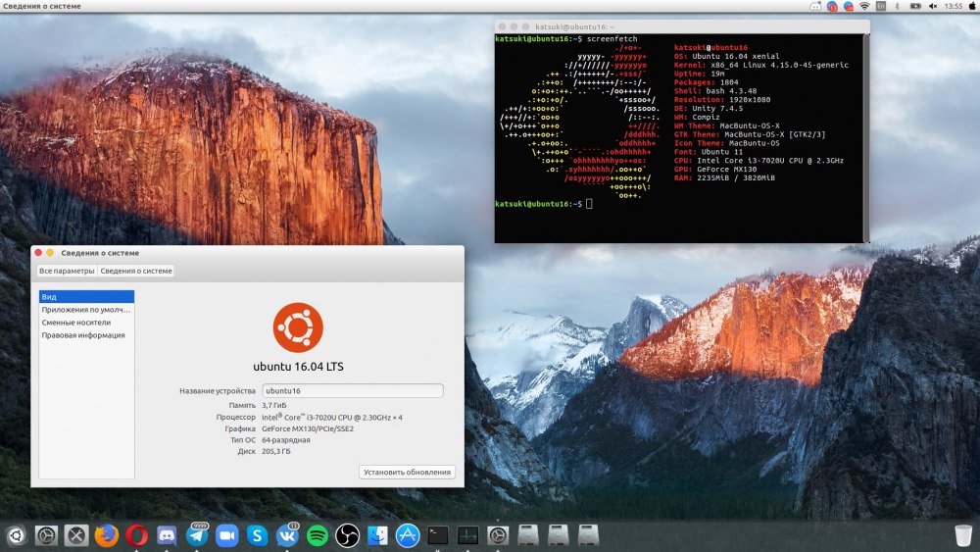Select Вид in the sidebar list
Image resolution: width=980 pixels, height=552 pixels.
coord(86,297)
